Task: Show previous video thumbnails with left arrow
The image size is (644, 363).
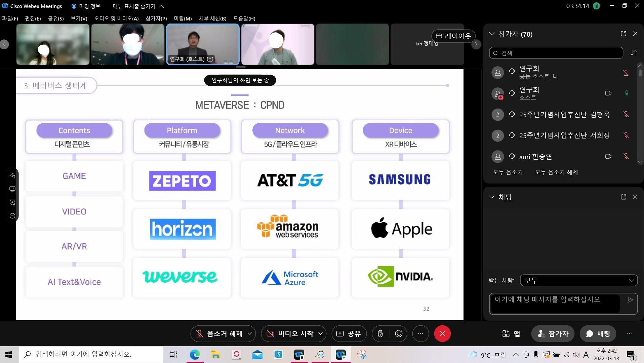Action: pyautogui.click(x=4, y=44)
